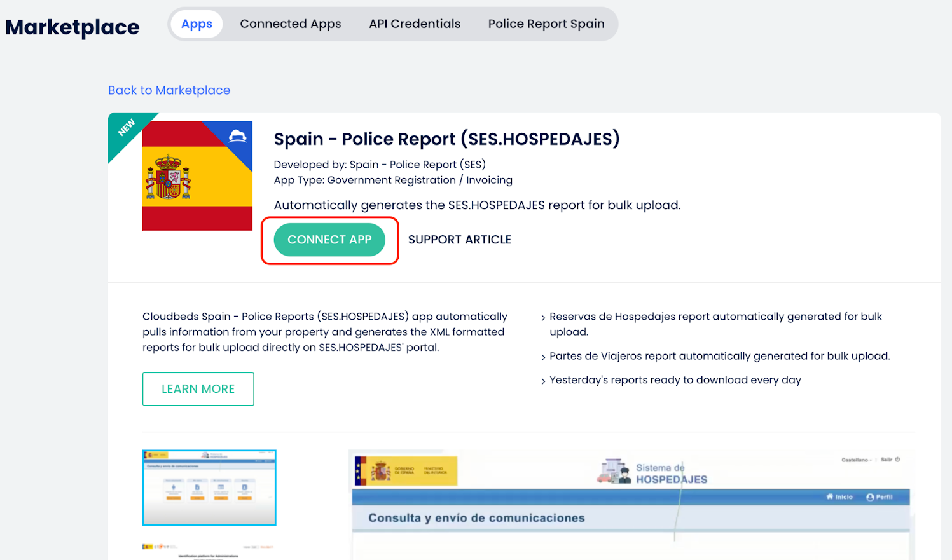Viewport: 952px width, 560px height.
Task: Click the LEARN MORE button
Action: pyautogui.click(x=198, y=389)
